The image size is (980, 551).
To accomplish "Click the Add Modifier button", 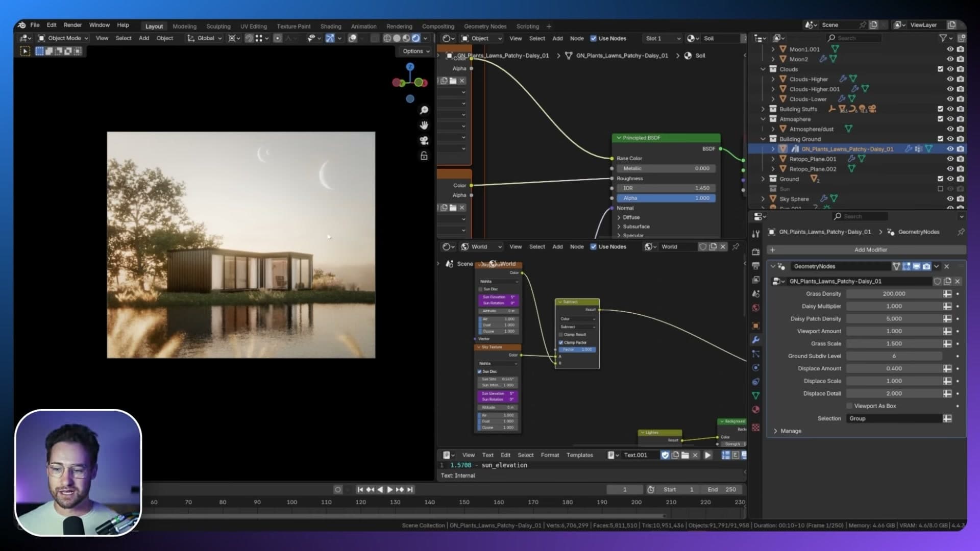I will coord(866,250).
